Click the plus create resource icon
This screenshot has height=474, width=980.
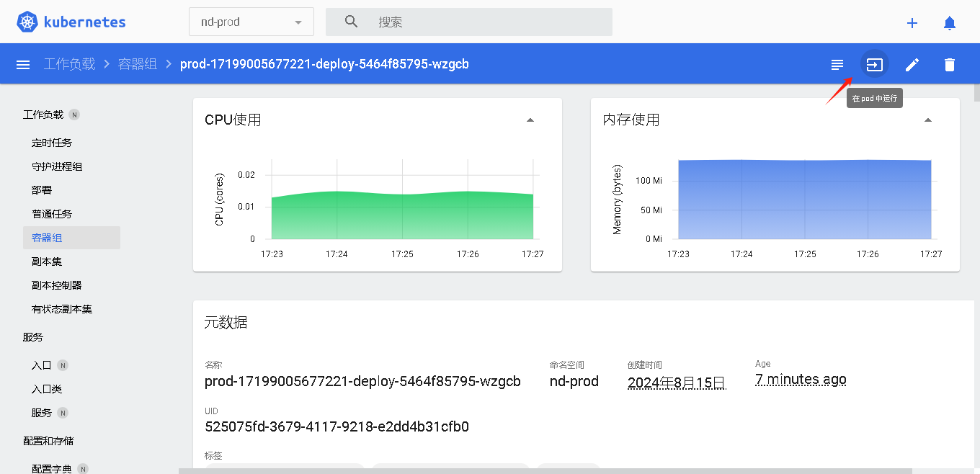click(912, 23)
